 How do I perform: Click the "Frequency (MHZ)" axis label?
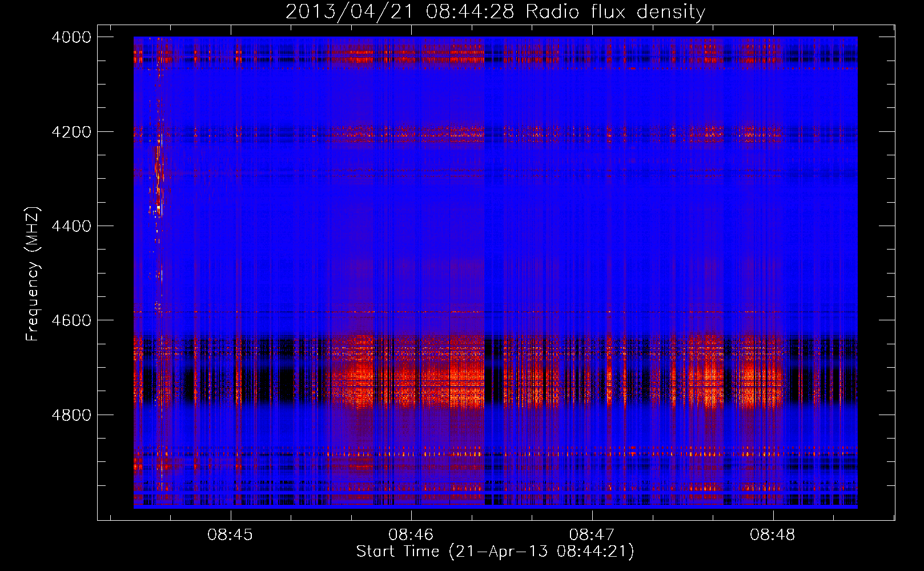(33, 274)
